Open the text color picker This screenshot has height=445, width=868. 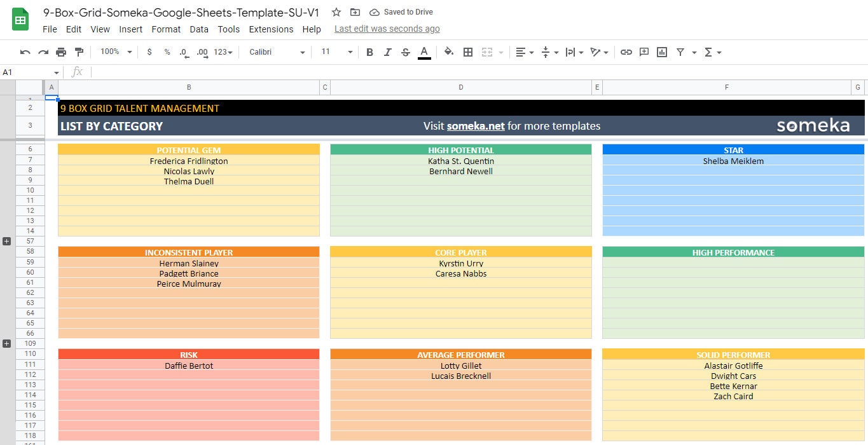pos(424,51)
